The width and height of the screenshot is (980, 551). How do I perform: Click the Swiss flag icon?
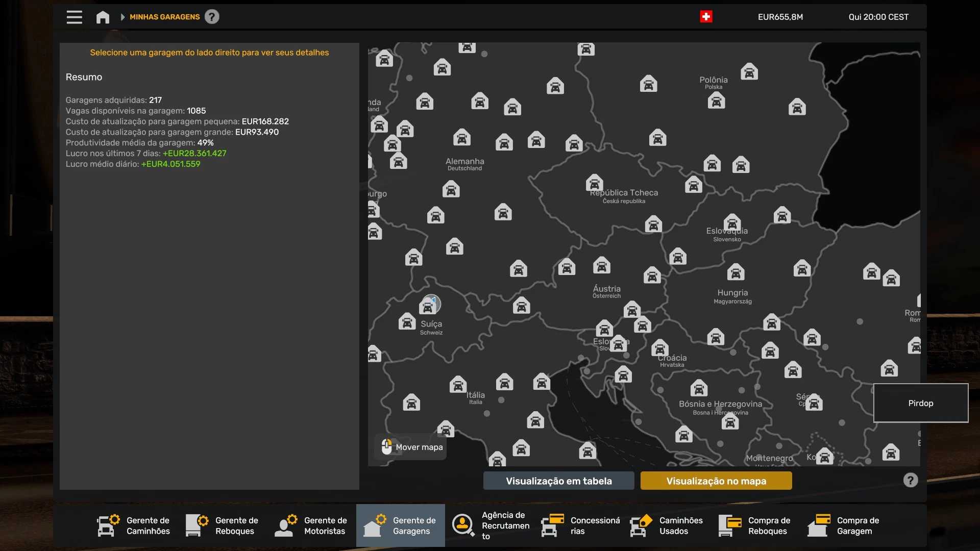tap(706, 17)
